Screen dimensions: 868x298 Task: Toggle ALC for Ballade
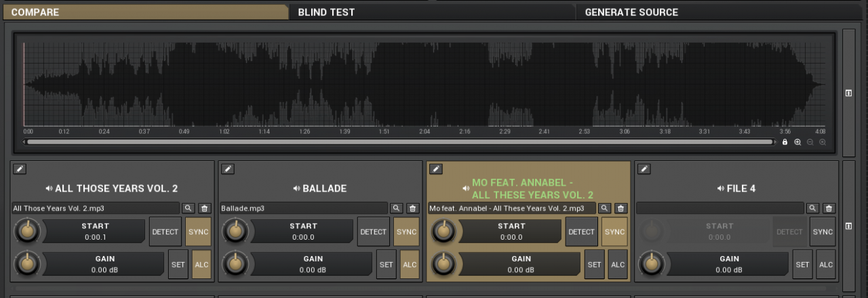pyautogui.click(x=410, y=264)
